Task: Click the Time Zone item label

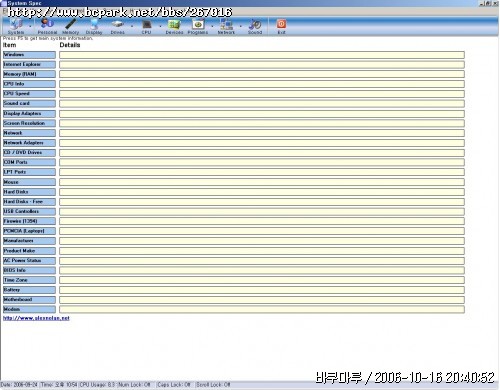Action: tap(29, 280)
